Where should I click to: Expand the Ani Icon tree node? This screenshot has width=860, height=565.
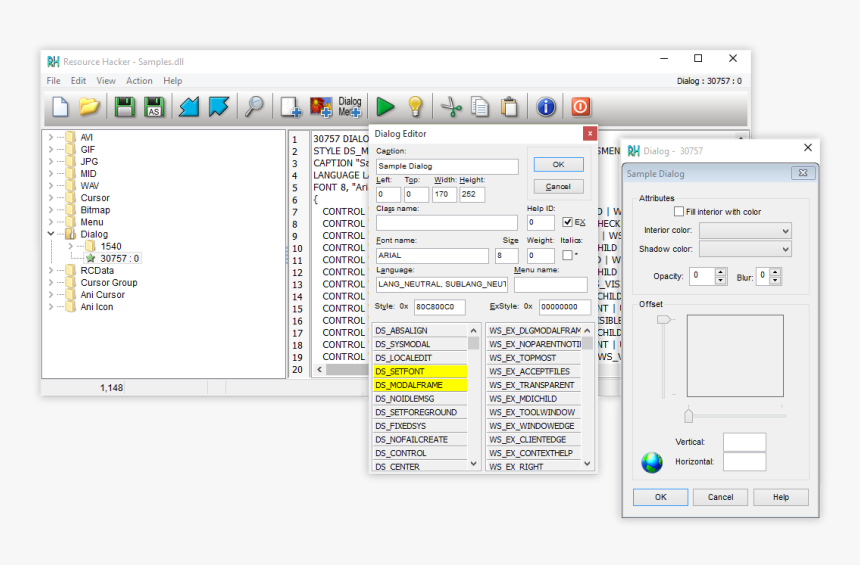51,307
